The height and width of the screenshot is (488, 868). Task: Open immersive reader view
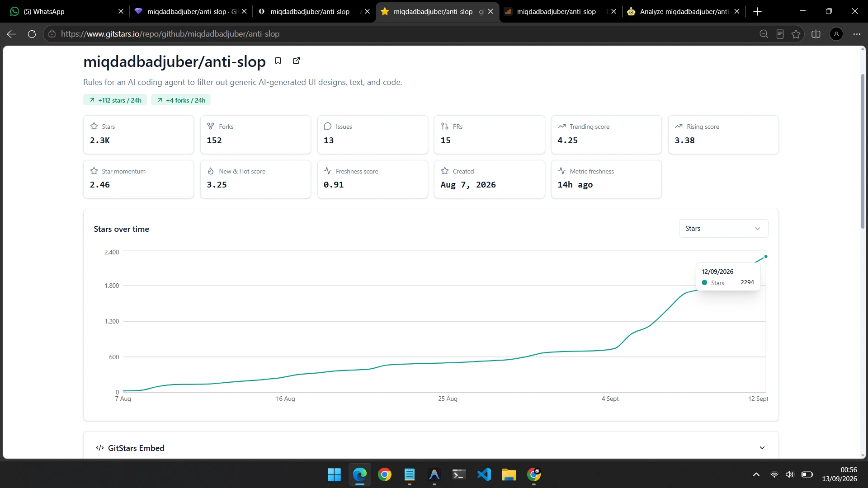pos(780,34)
